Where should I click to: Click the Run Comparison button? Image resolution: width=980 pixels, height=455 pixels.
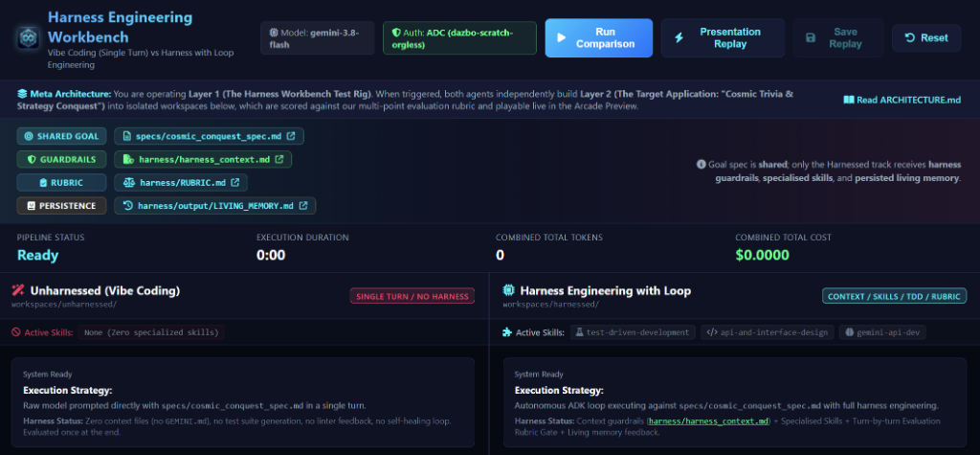click(599, 37)
